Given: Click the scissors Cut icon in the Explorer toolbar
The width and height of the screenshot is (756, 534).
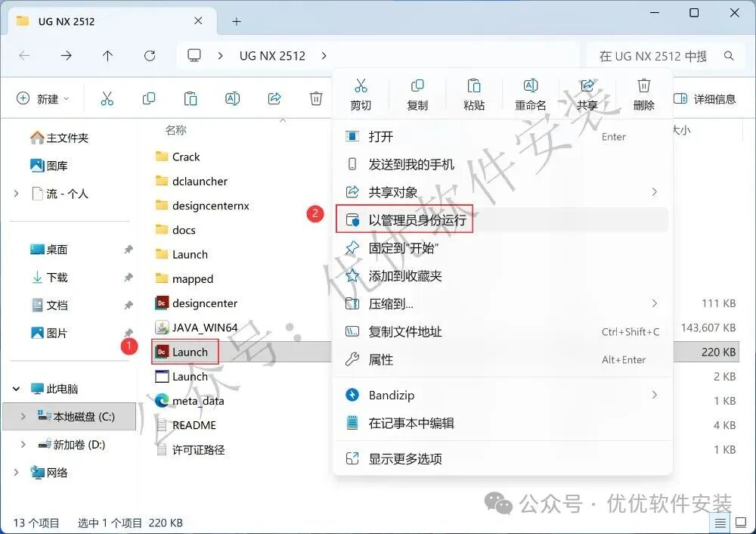Looking at the screenshot, I should (x=107, y=98).
